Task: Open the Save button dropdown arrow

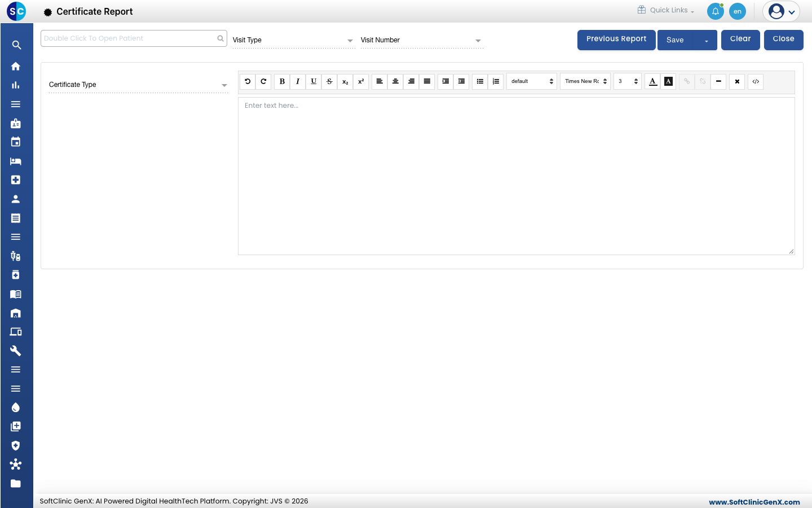Action: [x=706, y=40]
